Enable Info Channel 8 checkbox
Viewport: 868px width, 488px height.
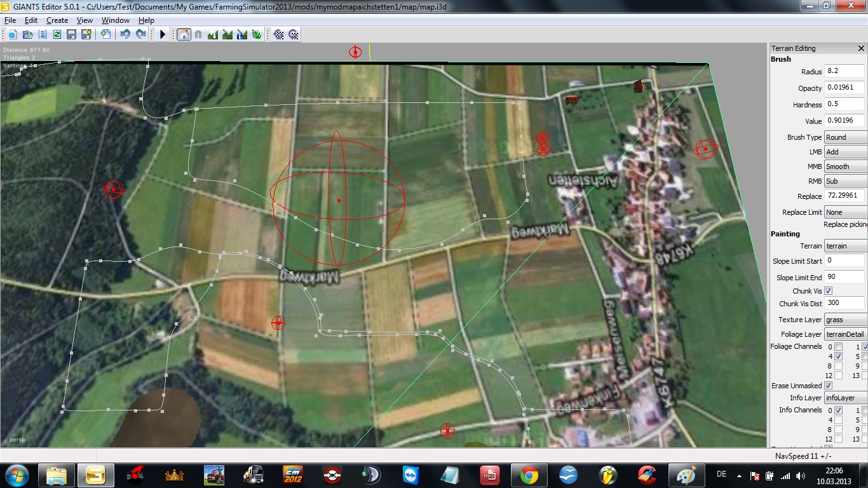click(838, 430)
